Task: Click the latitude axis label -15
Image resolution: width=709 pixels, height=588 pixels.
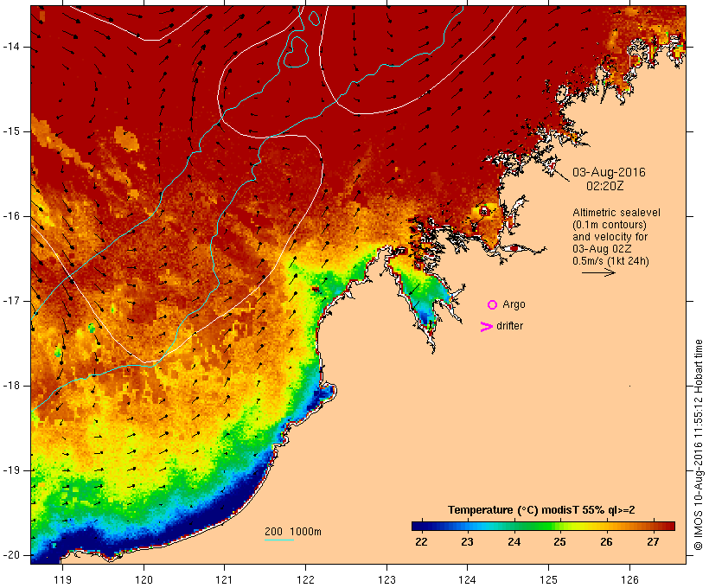Action: tap(11, 131)
